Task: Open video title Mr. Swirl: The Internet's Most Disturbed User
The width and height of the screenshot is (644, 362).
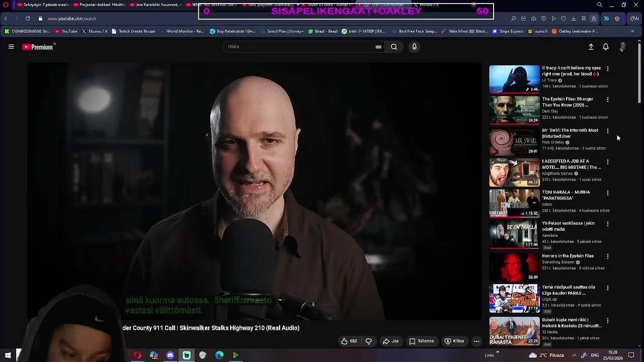Action: click(570, 133)
